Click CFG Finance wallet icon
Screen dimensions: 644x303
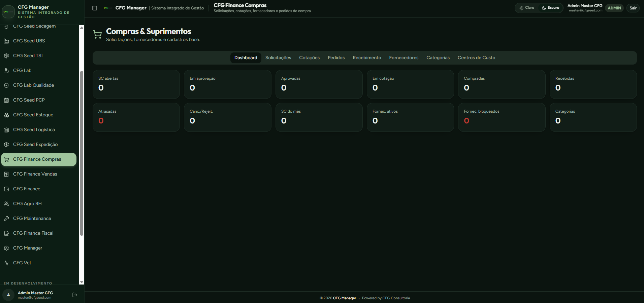pyautogui.click(x=6, y=189)
